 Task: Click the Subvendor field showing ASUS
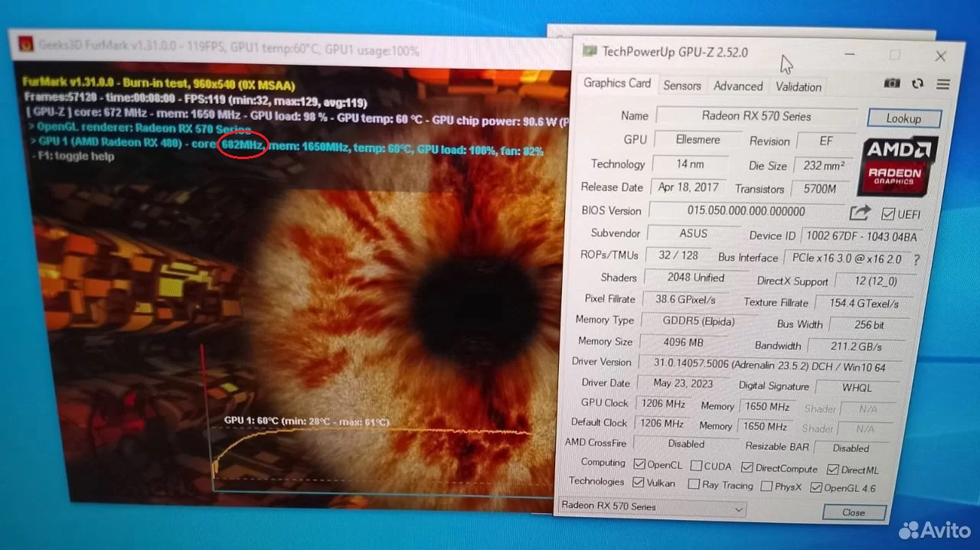click(x=693, y=233)
